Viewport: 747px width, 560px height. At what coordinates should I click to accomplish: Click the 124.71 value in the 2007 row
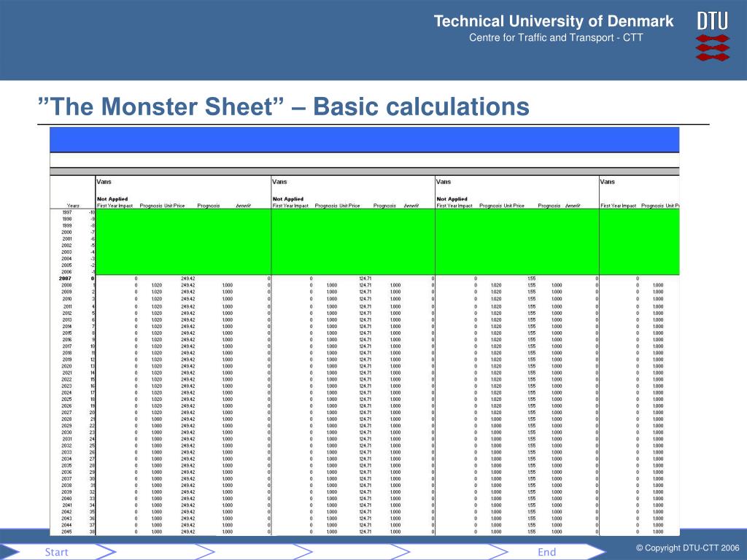(365, 279)
